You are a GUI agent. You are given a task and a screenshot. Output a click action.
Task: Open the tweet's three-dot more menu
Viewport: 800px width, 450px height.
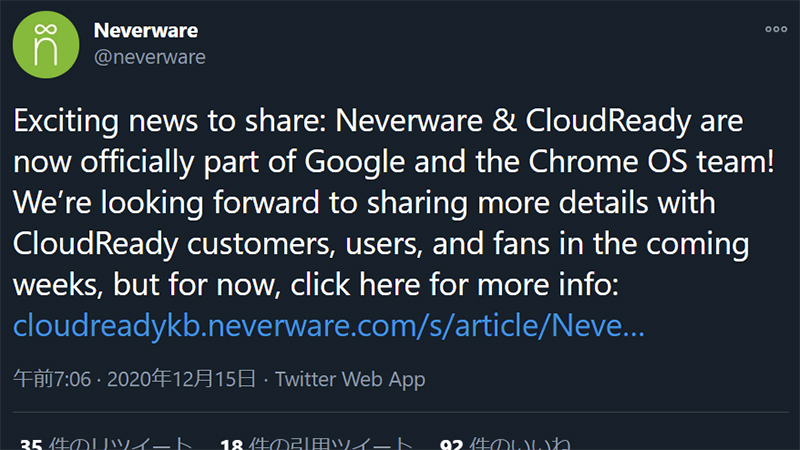pos(776,29)
